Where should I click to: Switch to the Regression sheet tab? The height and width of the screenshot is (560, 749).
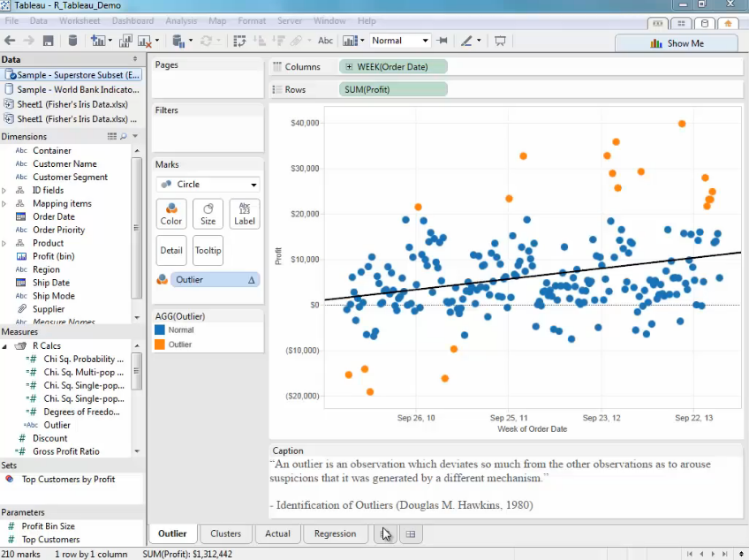coord(335,534)
